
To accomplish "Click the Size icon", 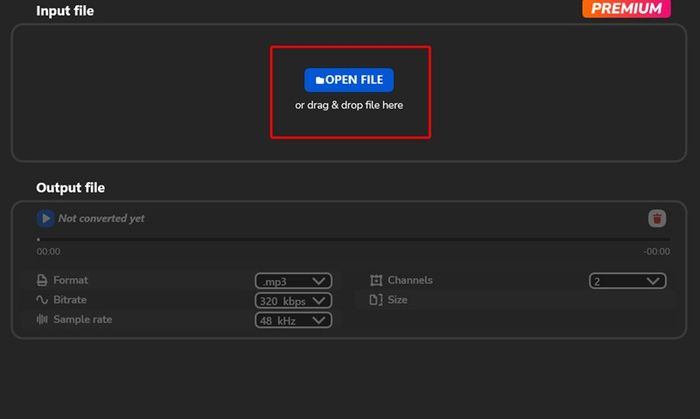I will pos(376,300).
